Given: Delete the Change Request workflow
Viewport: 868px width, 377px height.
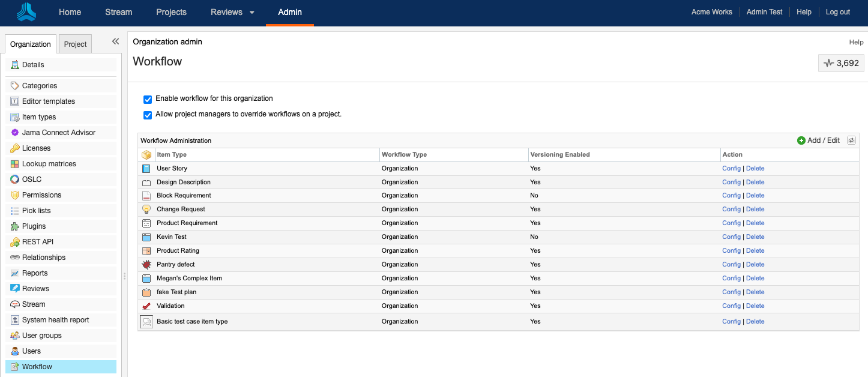Looking at the screenshot, I should [x=755, y=209].
